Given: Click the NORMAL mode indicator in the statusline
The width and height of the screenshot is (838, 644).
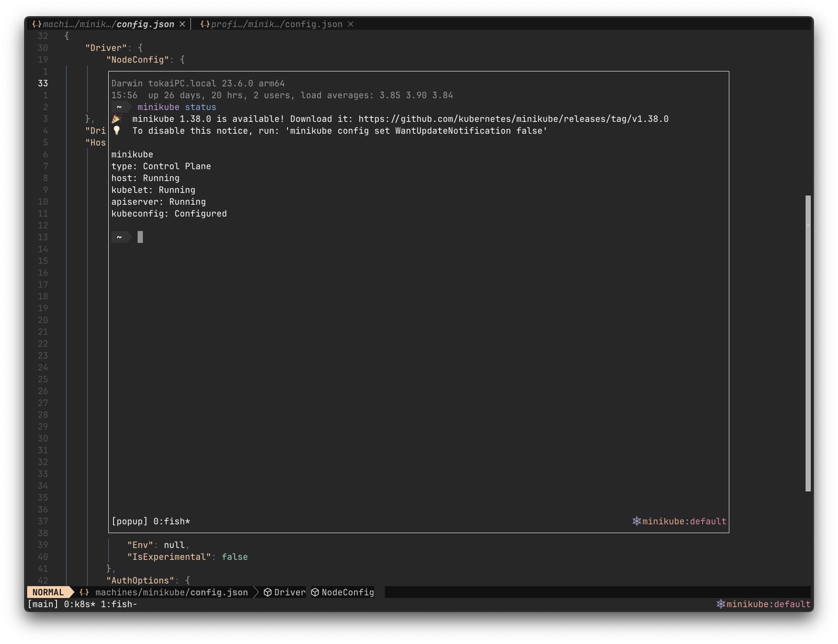Looking at the screenshot, I should (48, 592).
